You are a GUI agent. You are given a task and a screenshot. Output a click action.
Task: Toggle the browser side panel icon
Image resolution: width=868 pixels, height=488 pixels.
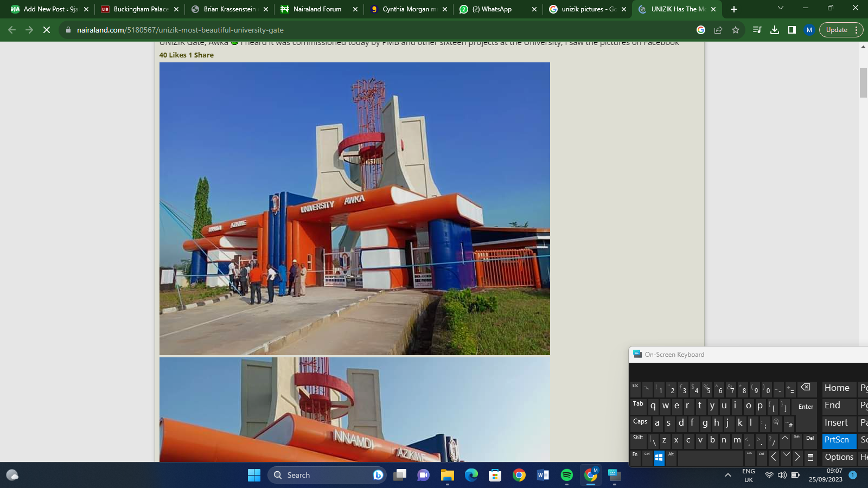coord(792,30)
